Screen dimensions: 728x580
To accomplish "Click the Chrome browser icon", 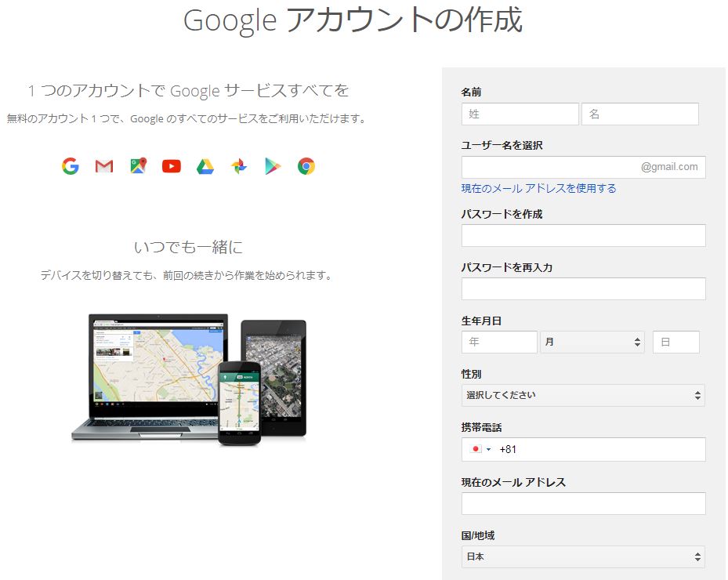I will point(306,166).
